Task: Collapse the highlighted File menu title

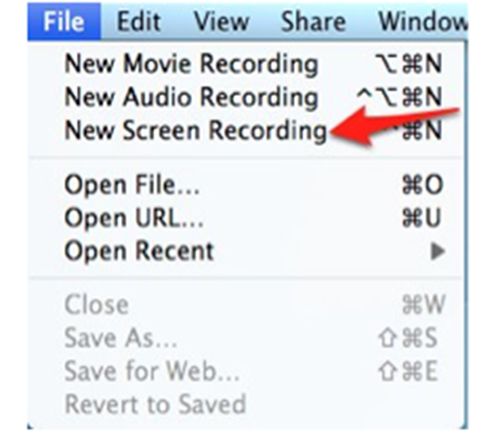Action: (64, 22)
